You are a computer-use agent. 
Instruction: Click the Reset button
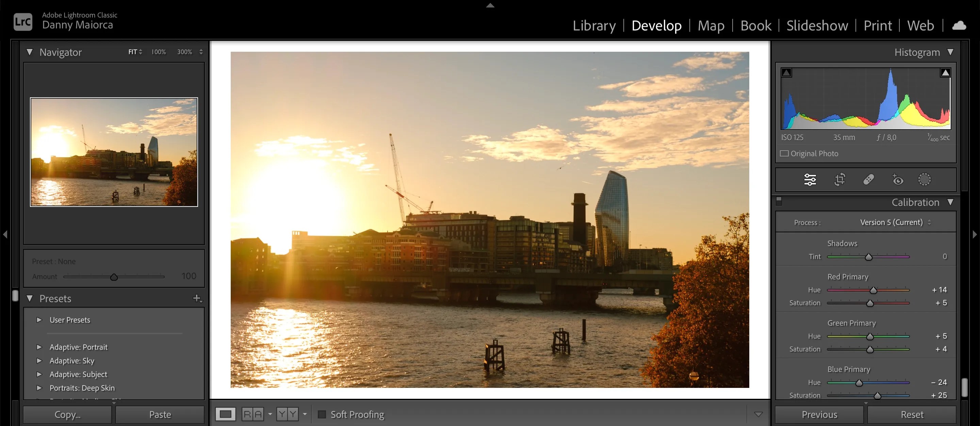pyautogui.click(x=912, y=414)
